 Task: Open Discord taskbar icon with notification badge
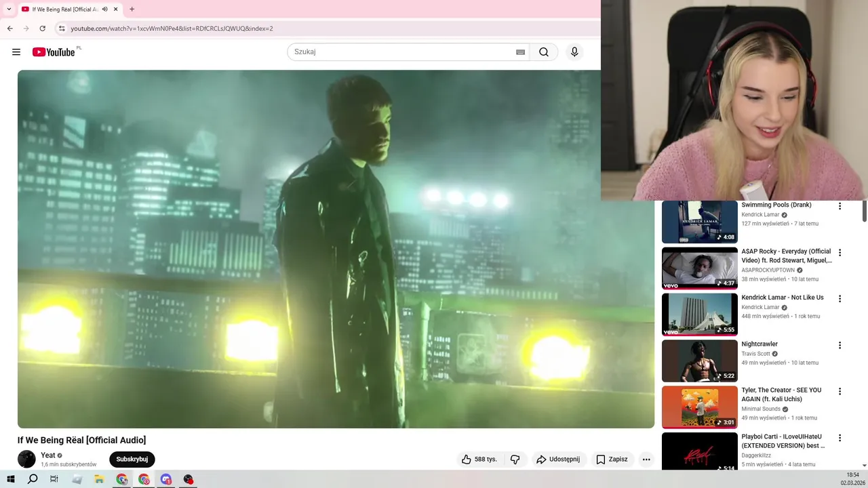[166, 479]
